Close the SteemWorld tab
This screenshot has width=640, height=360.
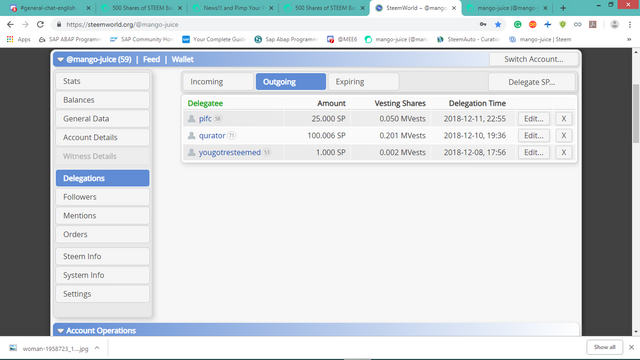454,8
